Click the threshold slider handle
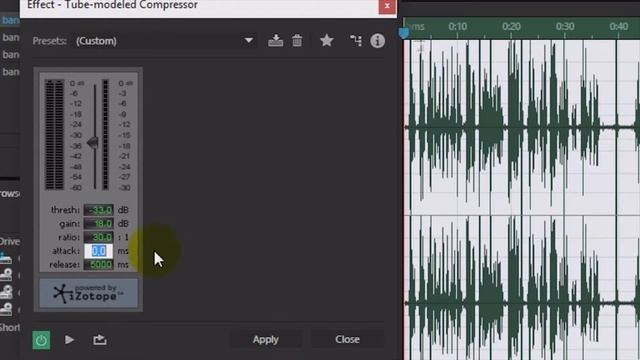The width and height of the screenshot is (640, 360). pyautogui.click(x=93, y=142)
